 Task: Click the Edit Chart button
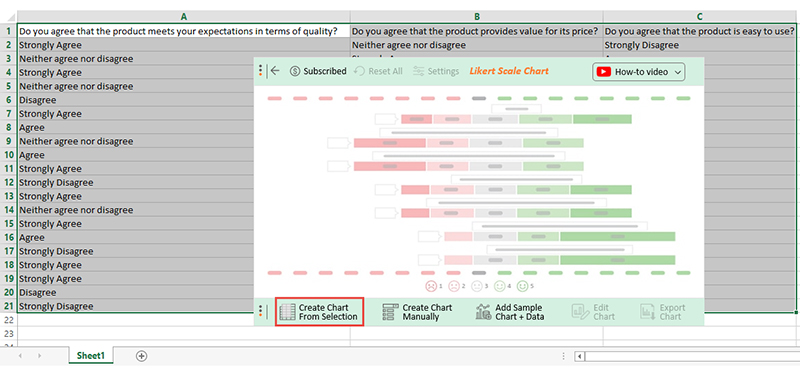pos(593,312)
